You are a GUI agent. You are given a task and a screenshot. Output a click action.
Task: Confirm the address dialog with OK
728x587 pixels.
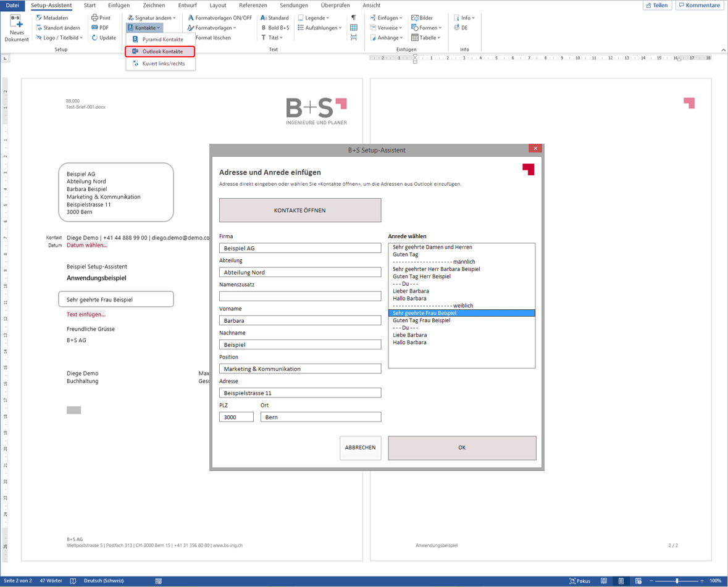tap(462, 448)
